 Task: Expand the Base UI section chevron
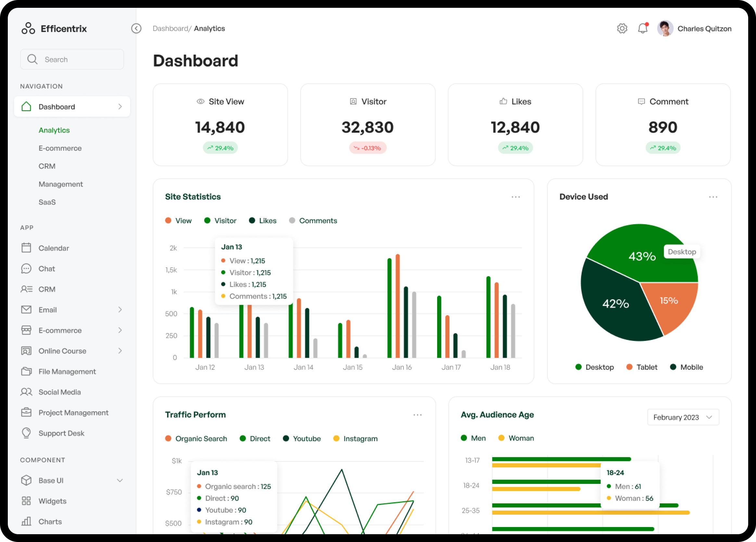click(120, 481)
